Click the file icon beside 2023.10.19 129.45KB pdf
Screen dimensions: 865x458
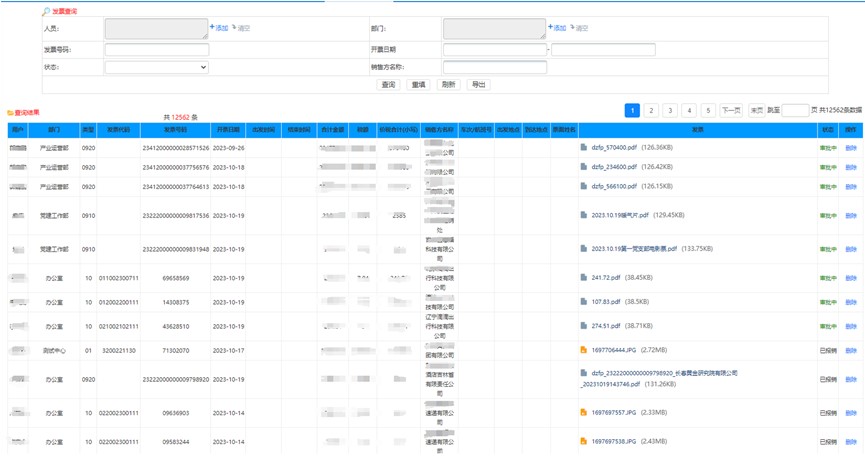[584, 215]
